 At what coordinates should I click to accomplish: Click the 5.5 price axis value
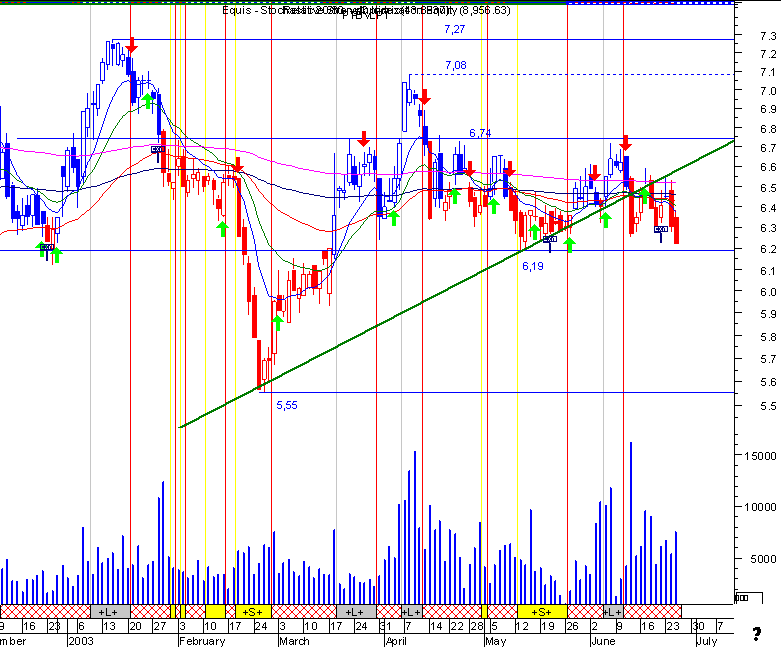768,405
